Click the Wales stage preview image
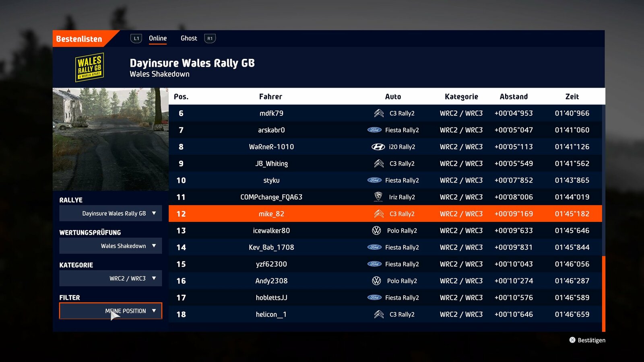 click(111, 139)
